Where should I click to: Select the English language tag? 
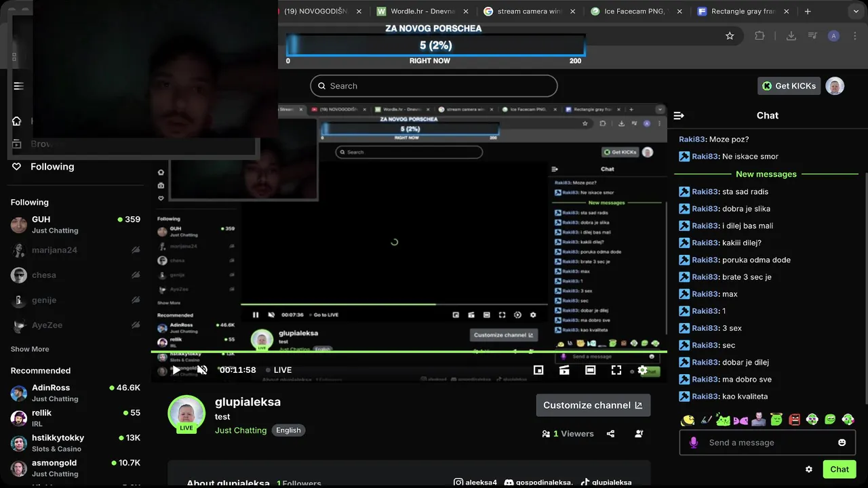pos(288,430)
